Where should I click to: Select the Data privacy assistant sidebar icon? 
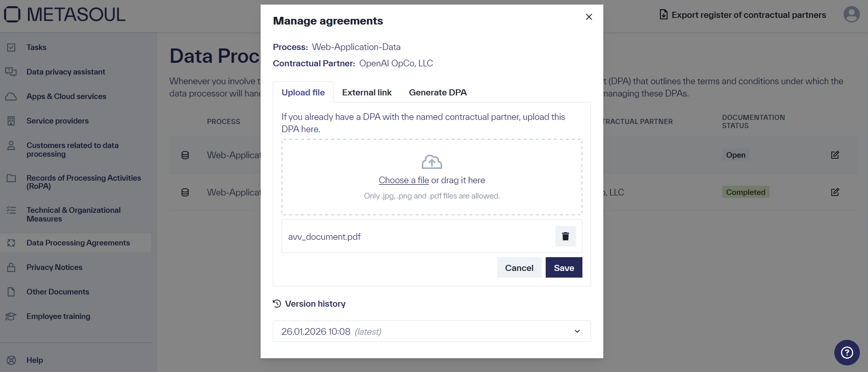[11, 71]
